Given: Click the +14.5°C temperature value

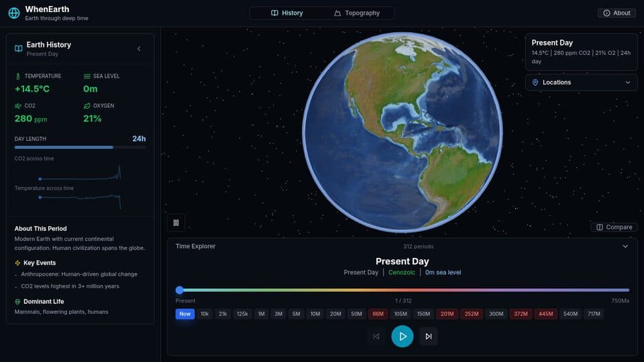Looking at the screenshot, I should tap(32, 89).
